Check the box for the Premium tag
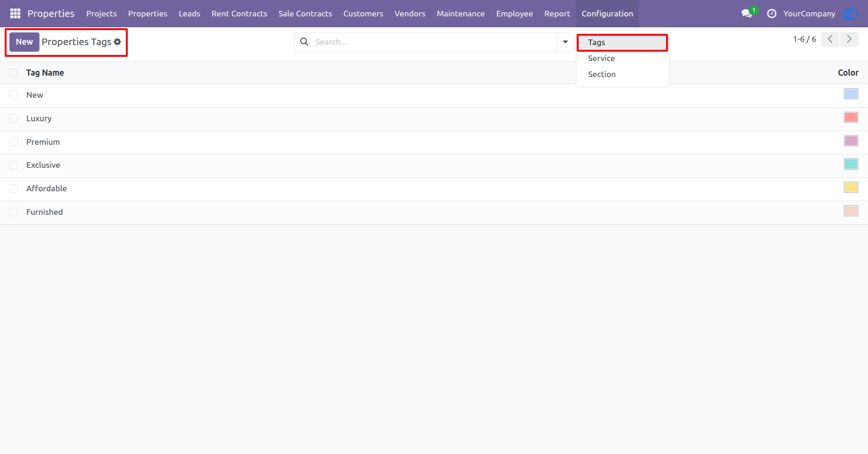Screen dimensions: 868x454 point(14,142)
